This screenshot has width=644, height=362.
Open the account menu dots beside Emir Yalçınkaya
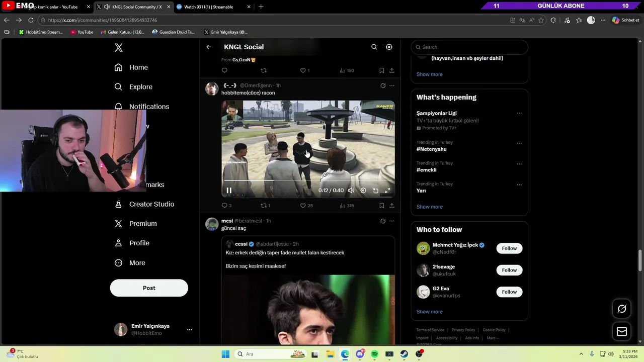pyautogui.click(x=190, y=330)
